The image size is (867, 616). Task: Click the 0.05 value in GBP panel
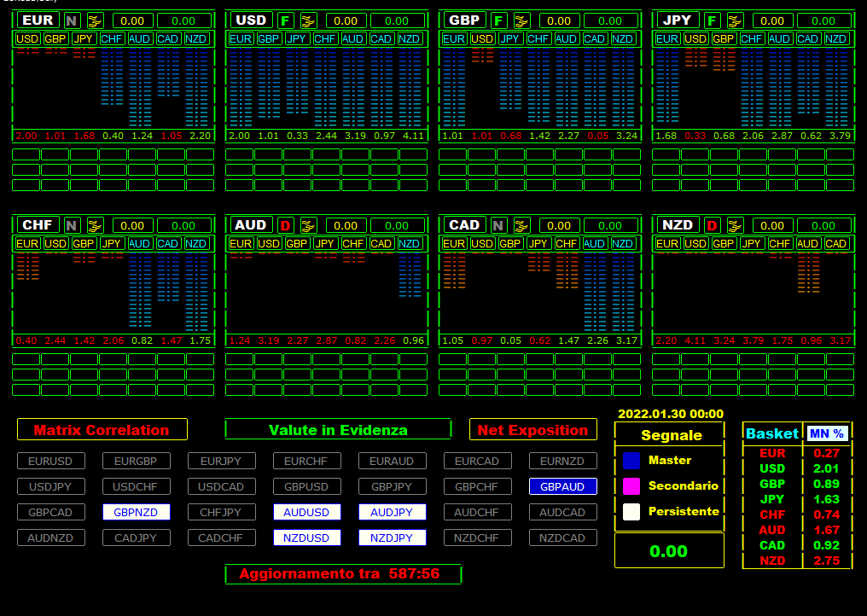[597, 136]
